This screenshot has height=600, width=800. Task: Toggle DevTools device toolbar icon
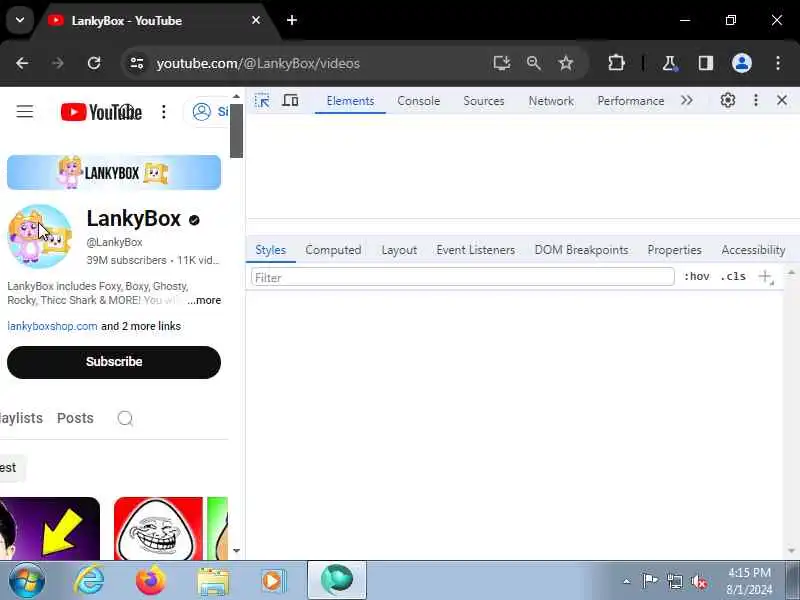(x=290, y=101)
